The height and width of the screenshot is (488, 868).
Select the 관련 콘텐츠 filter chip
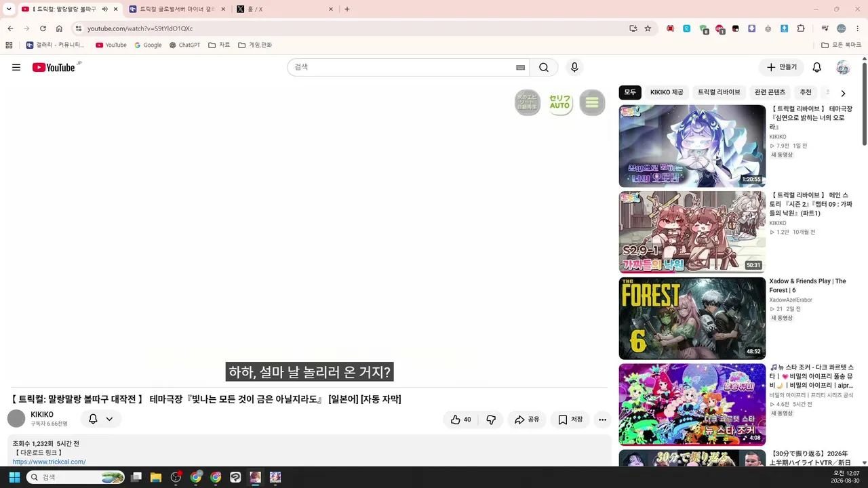tap(770, 92)
